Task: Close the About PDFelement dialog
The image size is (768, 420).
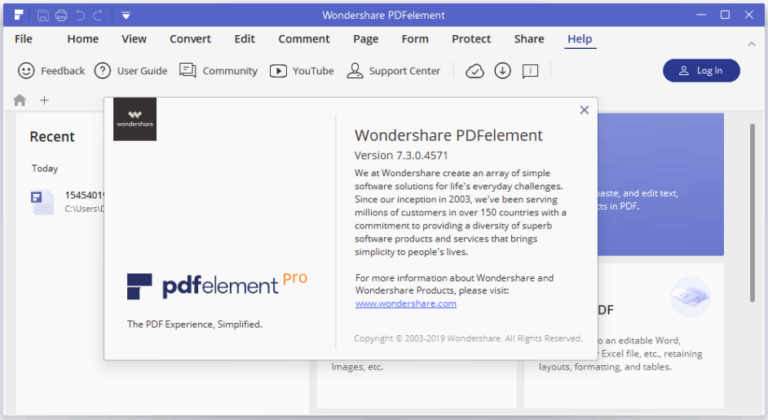Action: (x=584, y=110)
